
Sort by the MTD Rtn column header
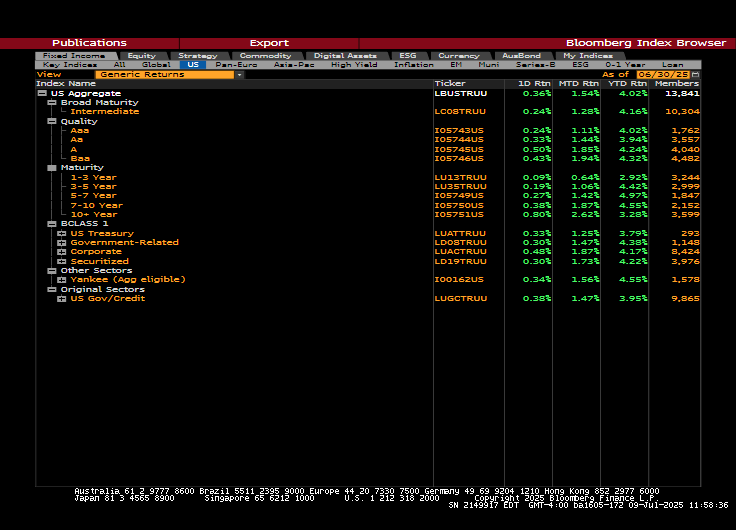579,84
